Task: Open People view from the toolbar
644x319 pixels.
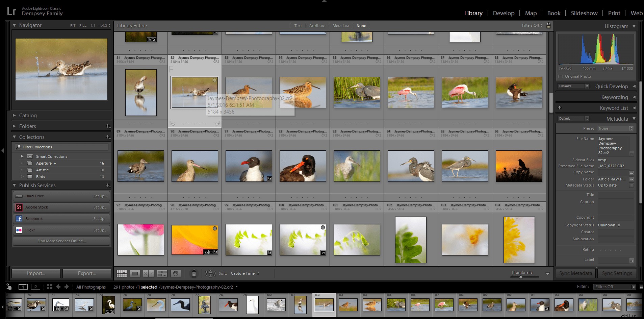Action: tap(176, 273)
